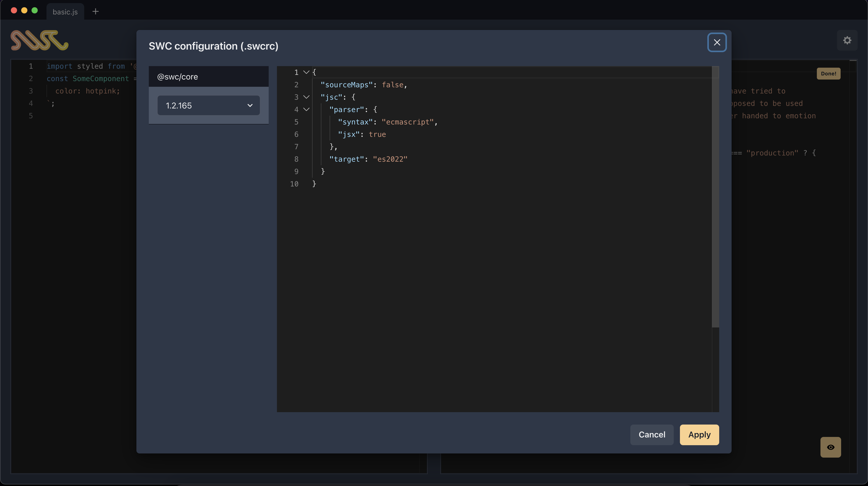This screenshot has height=486, width=868.
Task: Click the yellow macOS minimize button
Action: pyautogui.click(x=24, y=10)
